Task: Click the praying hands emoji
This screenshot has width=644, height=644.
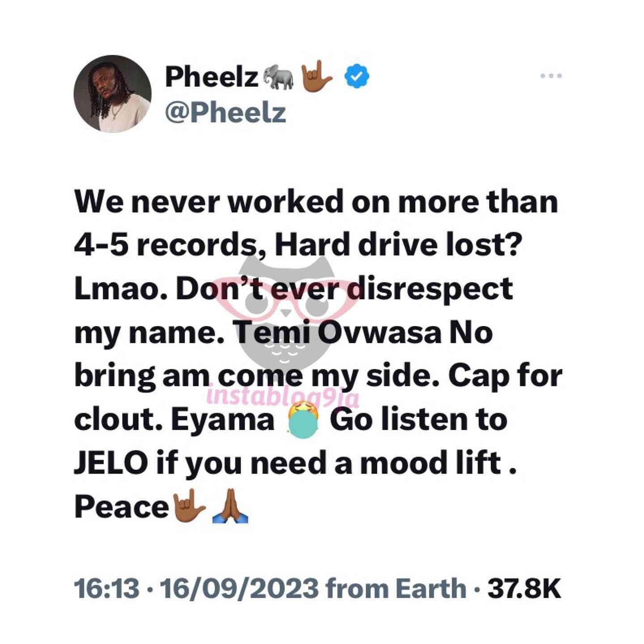Action: click(231, 507)
